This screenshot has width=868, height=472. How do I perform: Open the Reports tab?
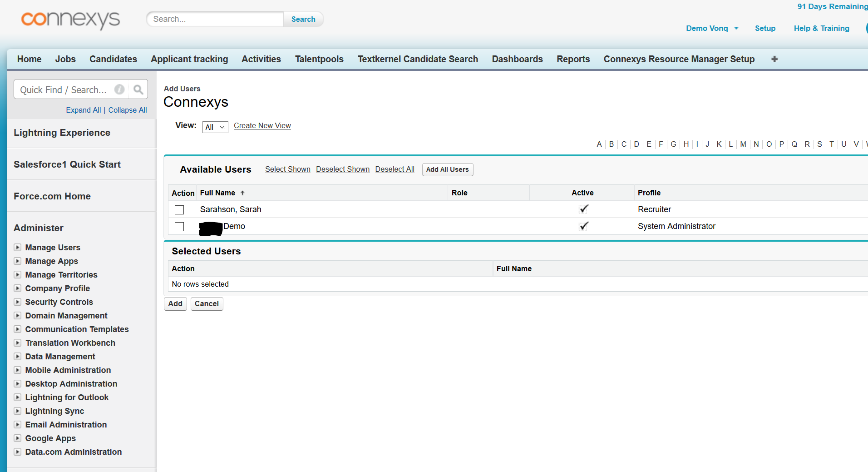point(573,59)
